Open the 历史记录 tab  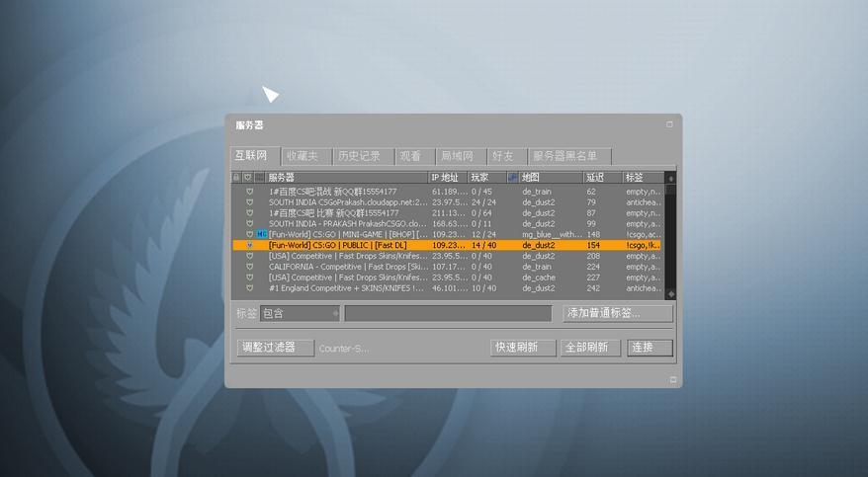(358, 156)
